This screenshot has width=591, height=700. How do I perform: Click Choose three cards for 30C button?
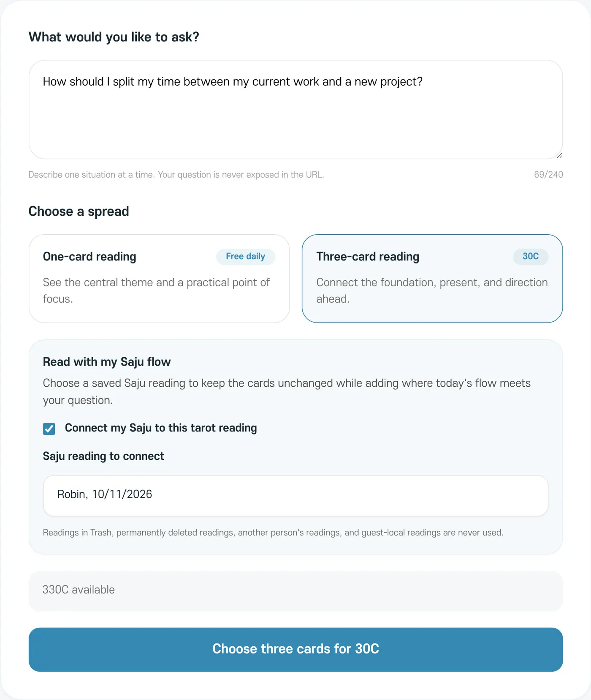(295, 649)
